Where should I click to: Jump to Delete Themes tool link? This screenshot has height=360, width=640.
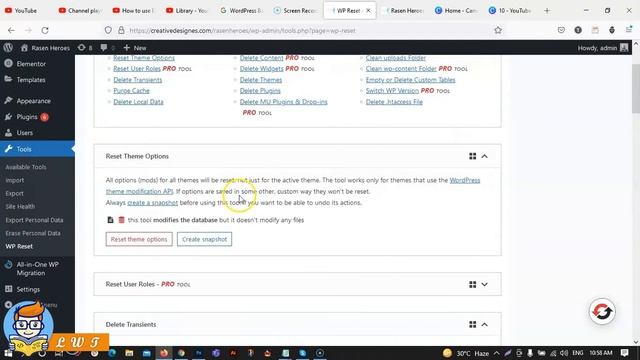click(x=261, y=80)
